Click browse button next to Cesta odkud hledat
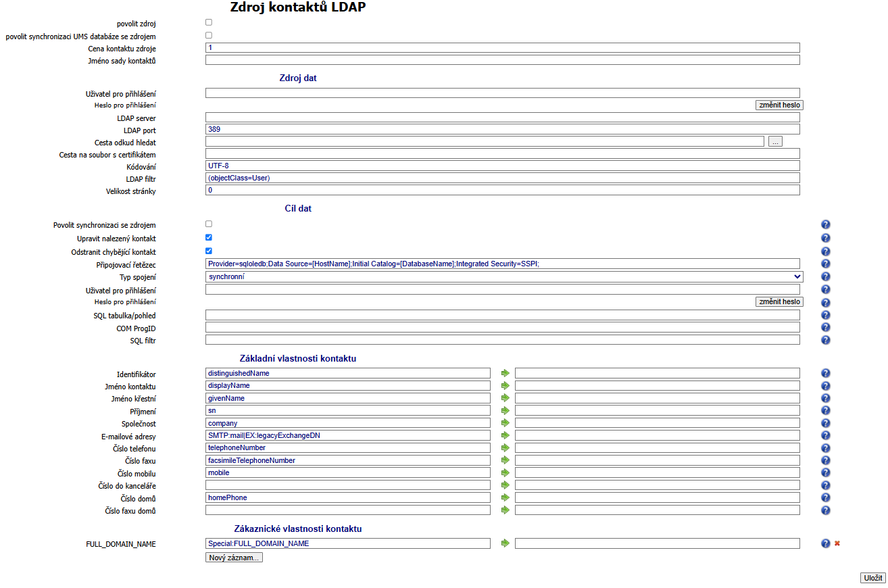Screen dimensions: 888x588 (775, 142)
